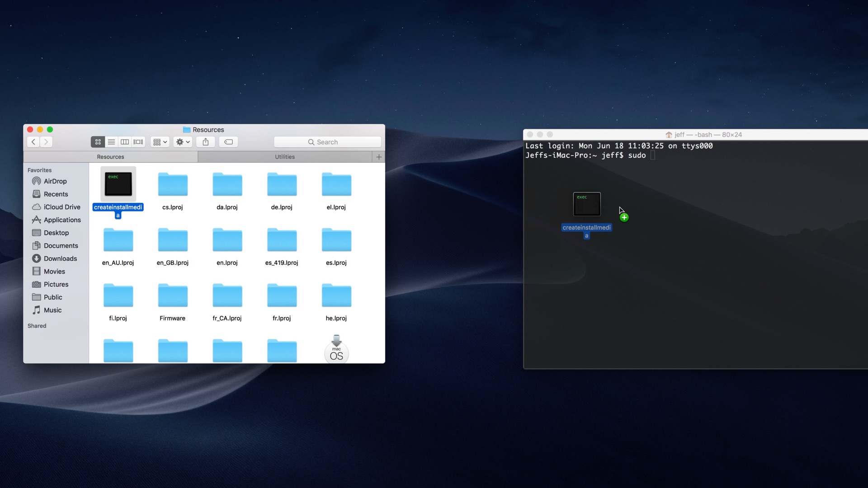Toggle the Applications sidebar item
868x488 pixels.
(x=62, y=219)
